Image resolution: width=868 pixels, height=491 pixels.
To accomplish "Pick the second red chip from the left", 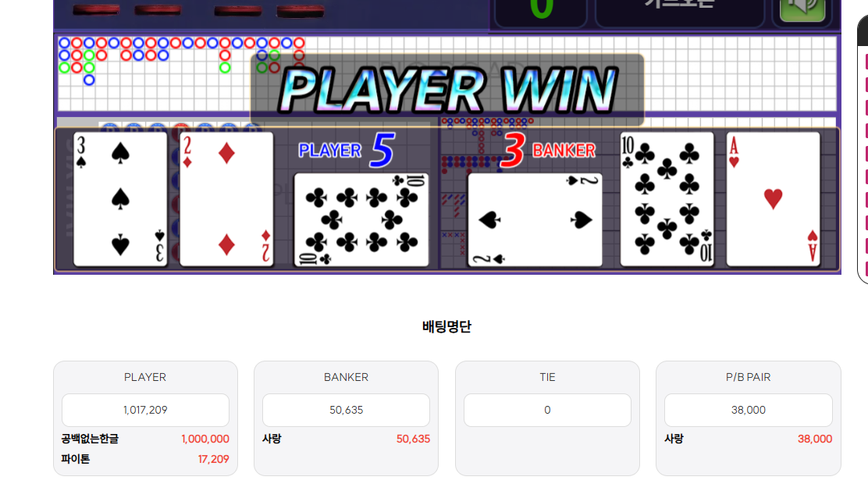I will 158,10.
